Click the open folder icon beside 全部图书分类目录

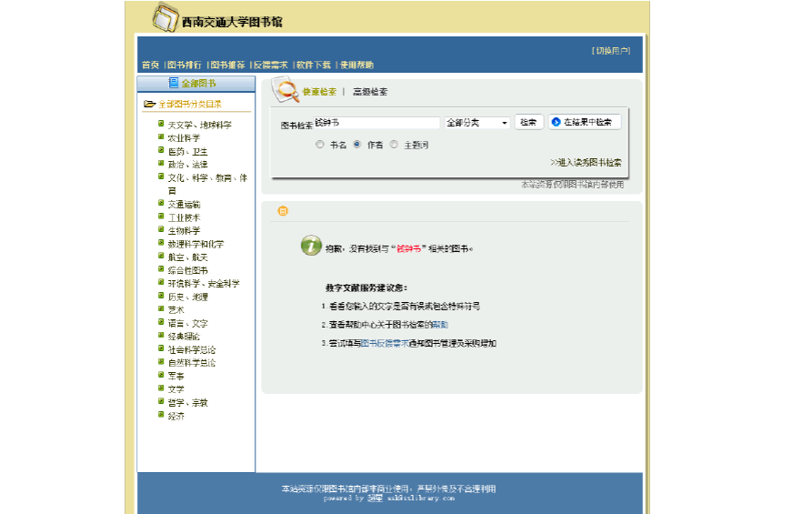click(x=150, y=105)
